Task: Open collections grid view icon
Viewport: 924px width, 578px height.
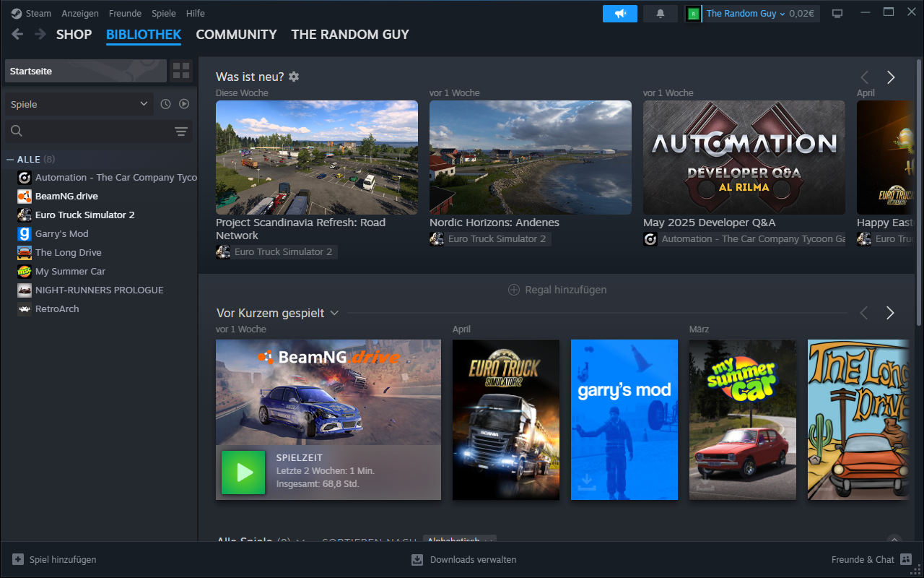Action: (181, 71)
